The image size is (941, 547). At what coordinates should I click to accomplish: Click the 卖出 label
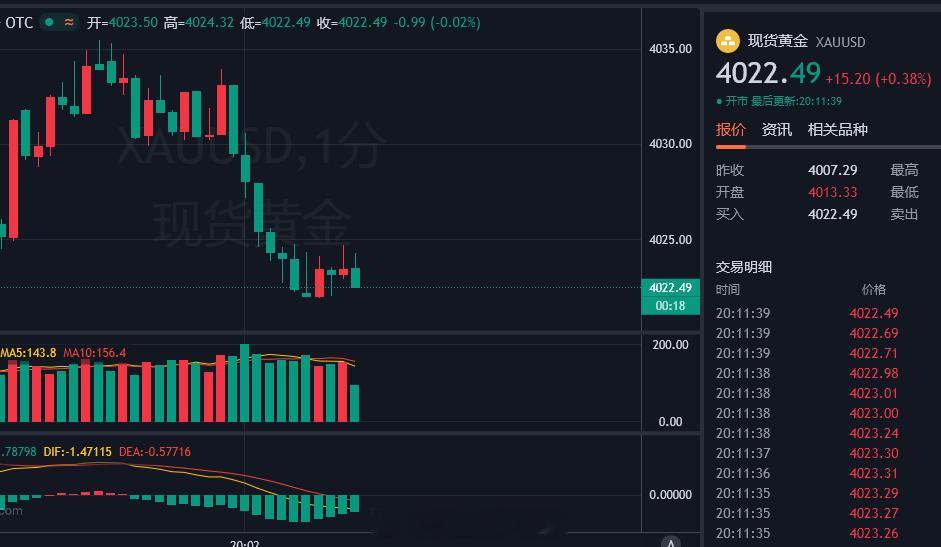[904, 214]
